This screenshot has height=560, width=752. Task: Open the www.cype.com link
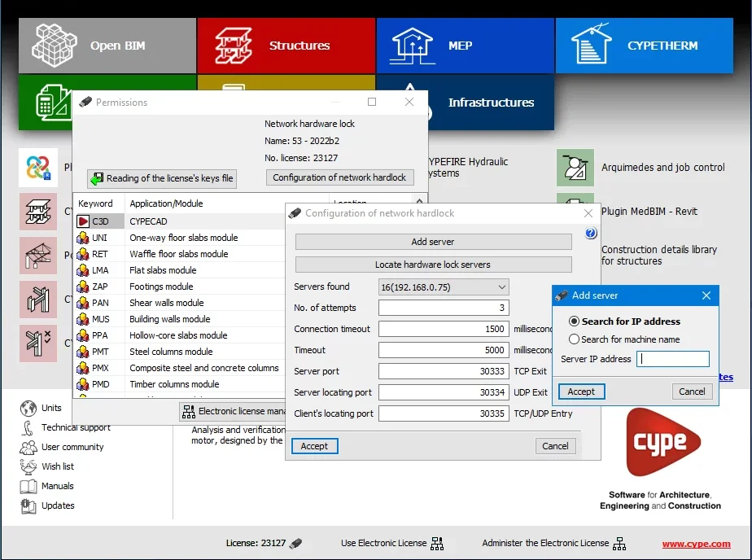[697, 544]
